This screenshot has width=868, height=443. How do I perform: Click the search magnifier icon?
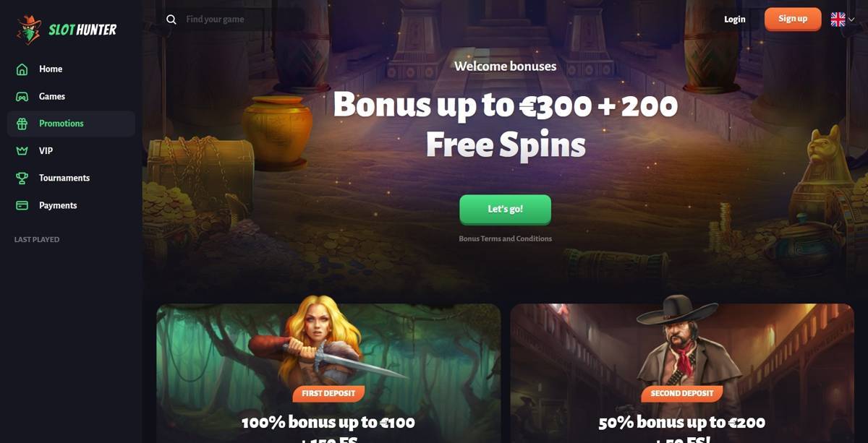[171, 20]
